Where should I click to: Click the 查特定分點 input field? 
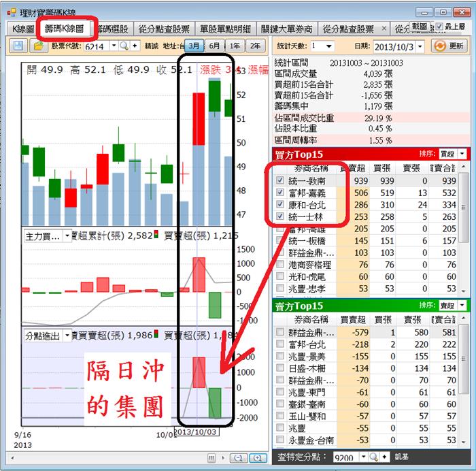(x=346, y=457)
